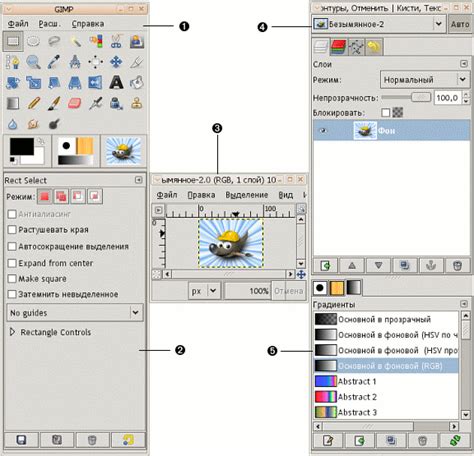
Task: Select the Paths tool
Action: click(13, 62)
